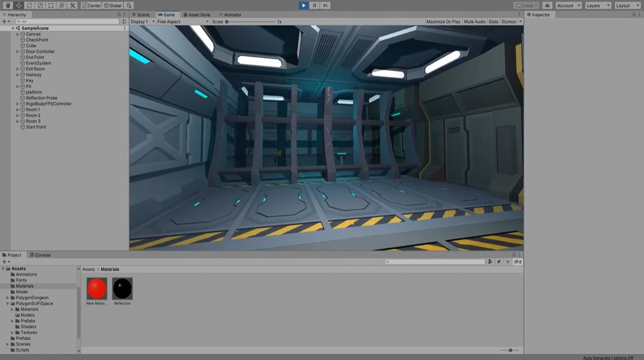Open the Layers dropdown
Image resolution: width=644 pixels, height=360 pixels.
pos(598,5)
